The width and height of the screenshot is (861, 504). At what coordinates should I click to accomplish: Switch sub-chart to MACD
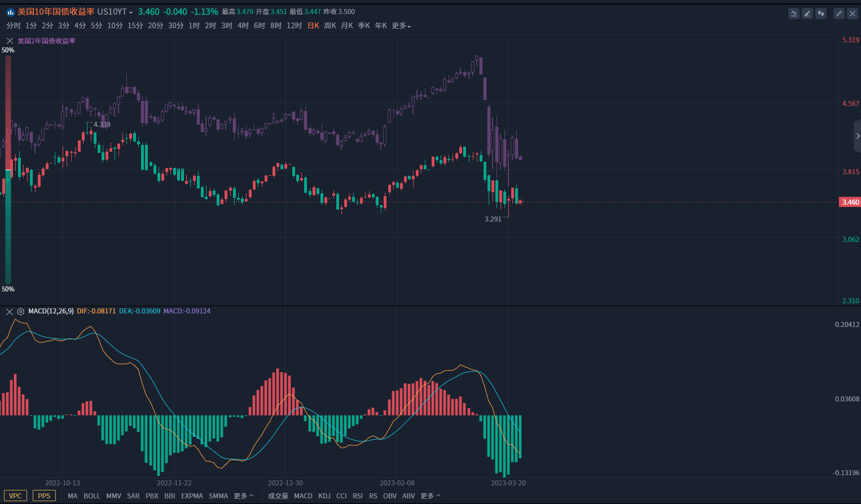point(303,496)
